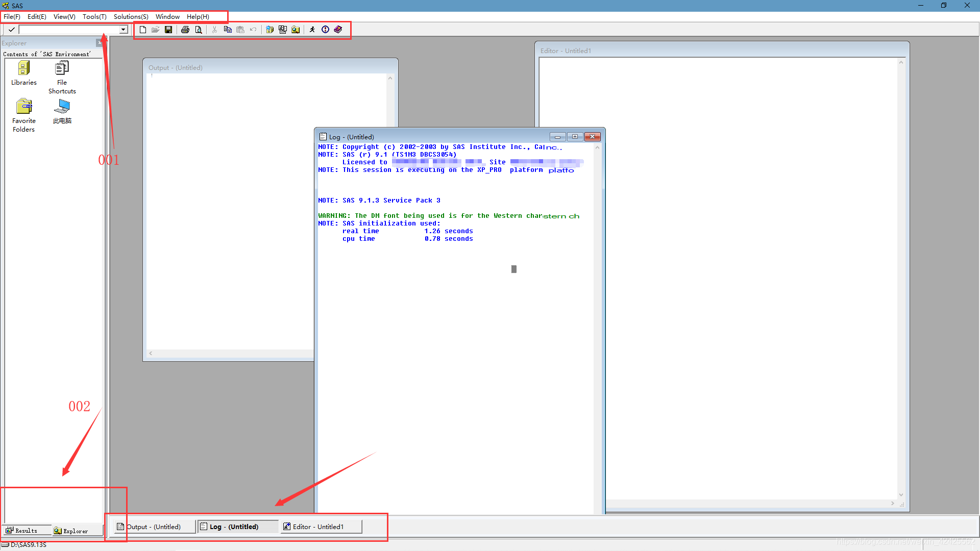Open the Solutions(S) menu

[131, 17]
